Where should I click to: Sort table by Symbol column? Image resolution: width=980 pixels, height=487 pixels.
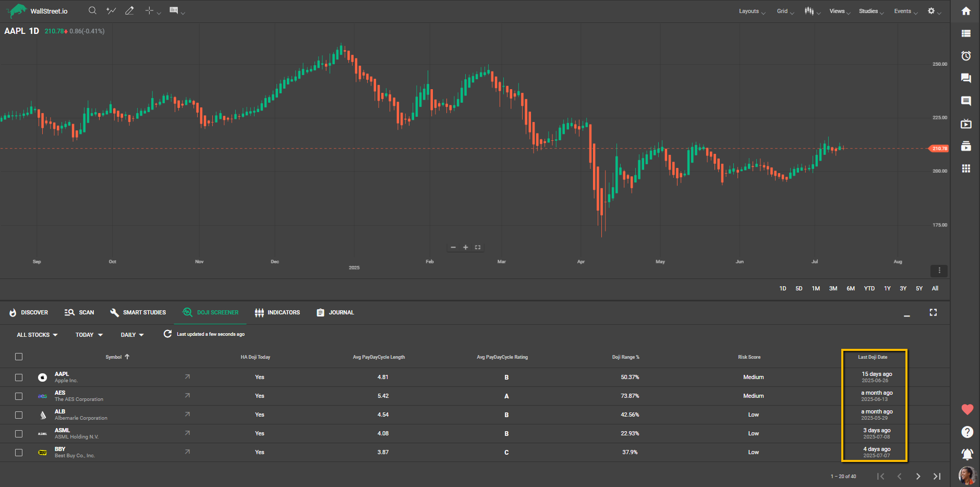pyautogui.click(x=117, y=357)
